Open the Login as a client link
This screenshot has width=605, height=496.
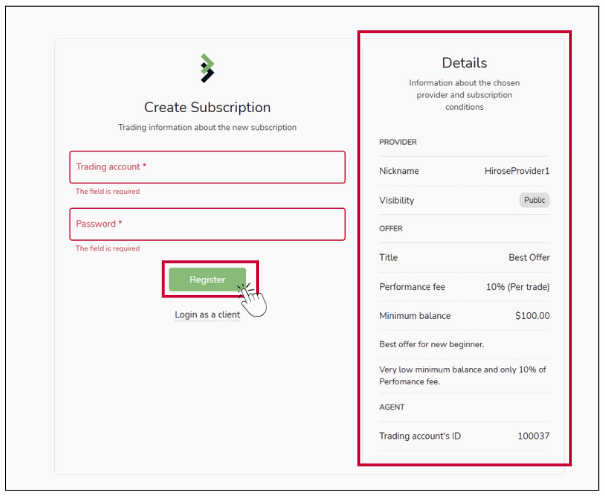pos(207,314)
